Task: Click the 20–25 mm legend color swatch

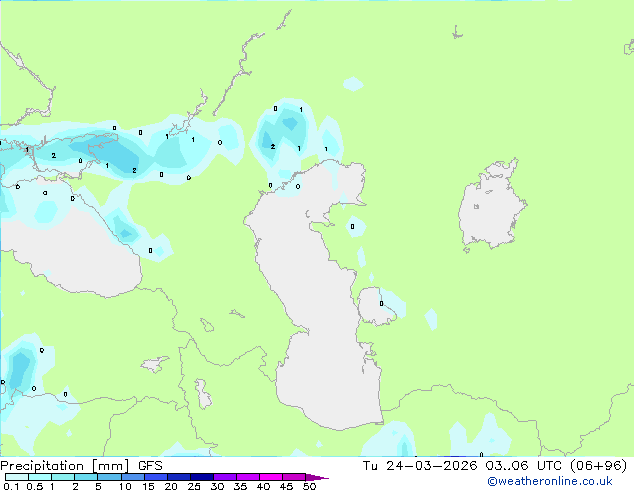Action: (x=179, y=477)
